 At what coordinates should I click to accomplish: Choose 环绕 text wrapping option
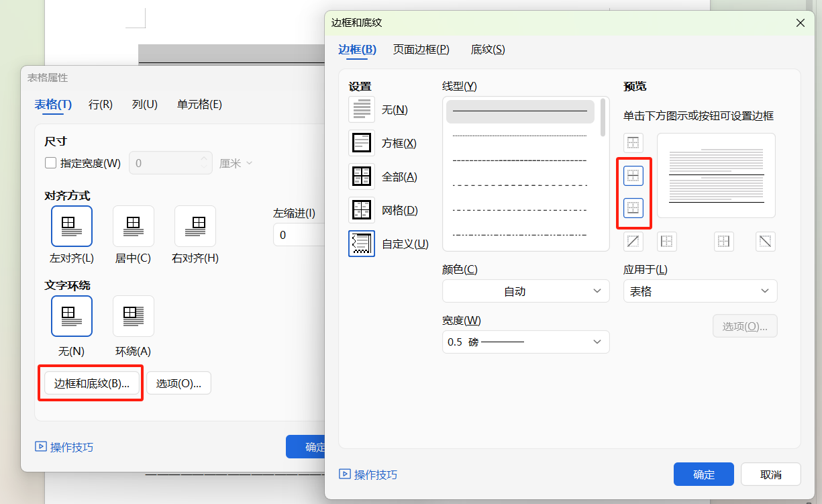(x=133, y=316)
